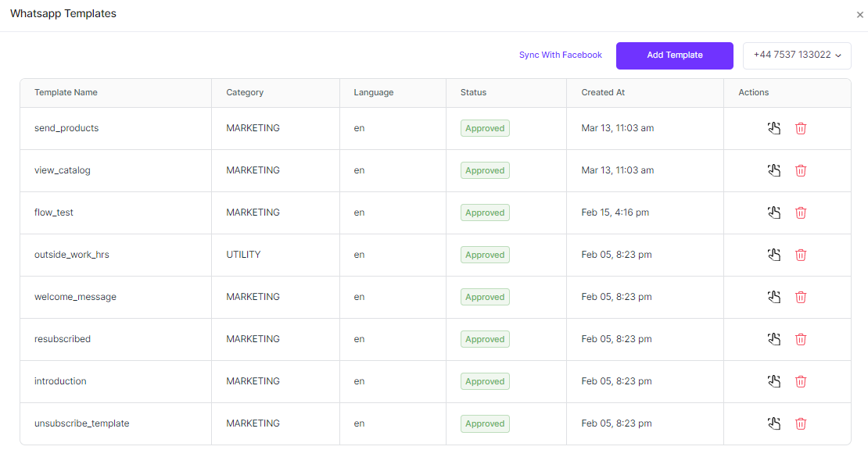868x450 pixels.
Task: Open Sync With Facebook
Action: point(561,55)
